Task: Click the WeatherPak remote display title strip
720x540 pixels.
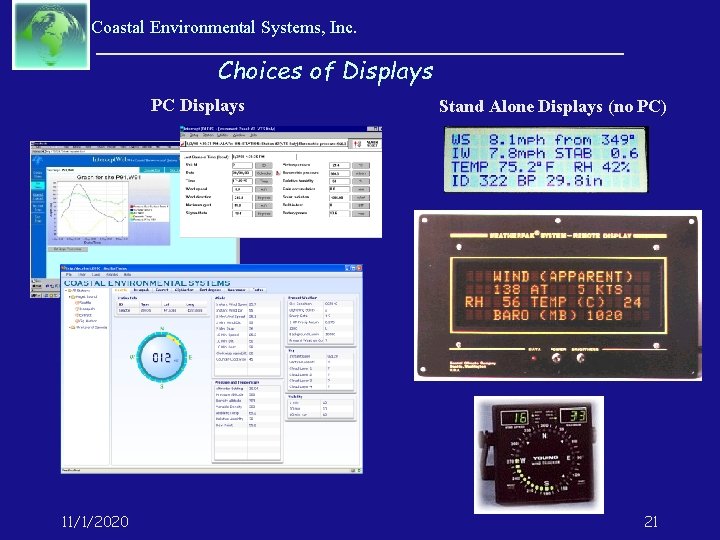Action: click(557, 235)
